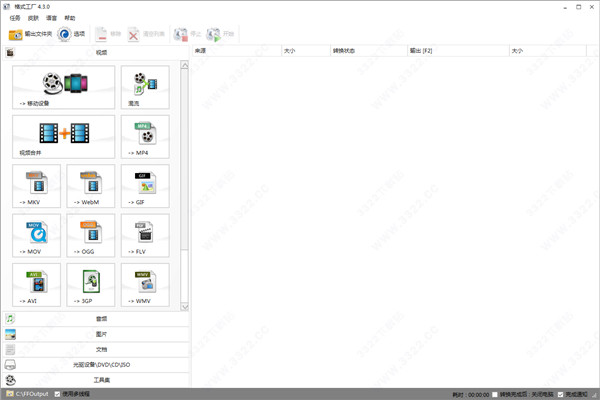Choose the 移动设备 mobile device conversion tile
The image size is (600, 400).
click(x=64, y=87)
